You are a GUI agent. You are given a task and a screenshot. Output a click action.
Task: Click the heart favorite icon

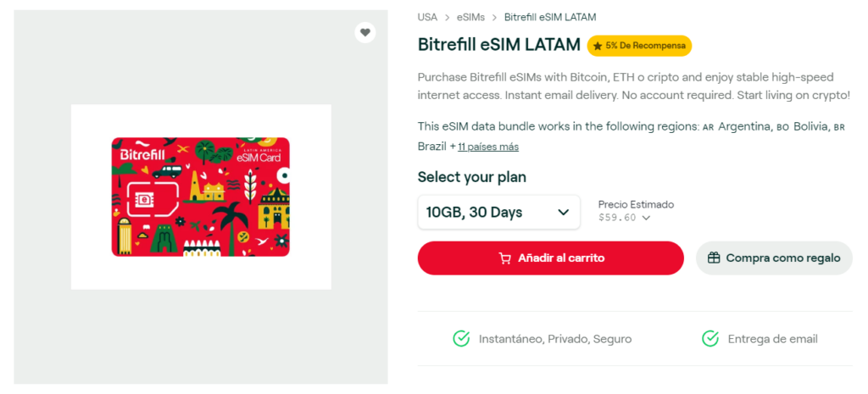pos(364,32)
